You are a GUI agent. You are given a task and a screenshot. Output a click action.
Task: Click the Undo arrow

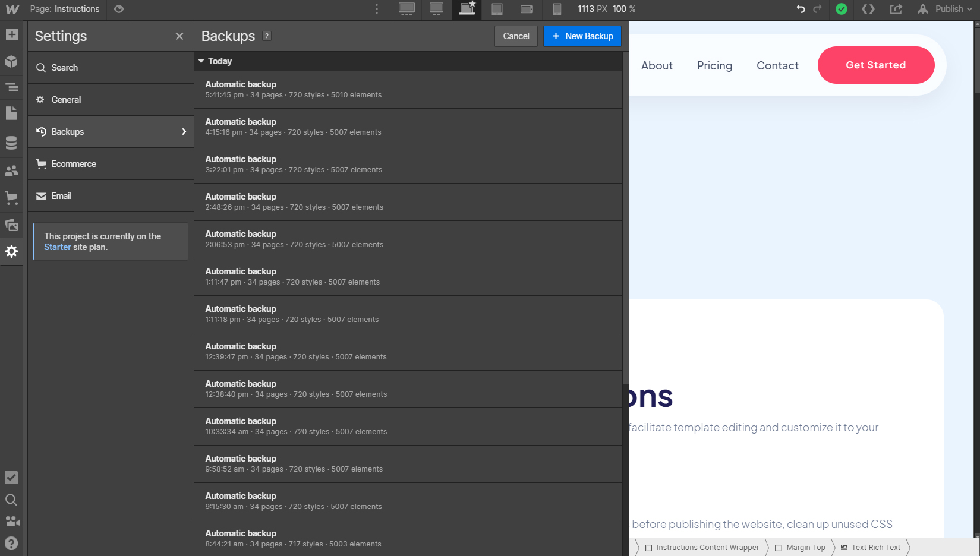click(x=801, y=9)
